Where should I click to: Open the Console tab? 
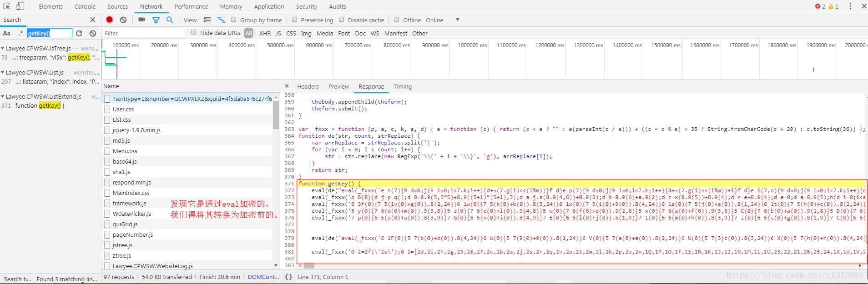pyautogui.click(x=85, y=6)
